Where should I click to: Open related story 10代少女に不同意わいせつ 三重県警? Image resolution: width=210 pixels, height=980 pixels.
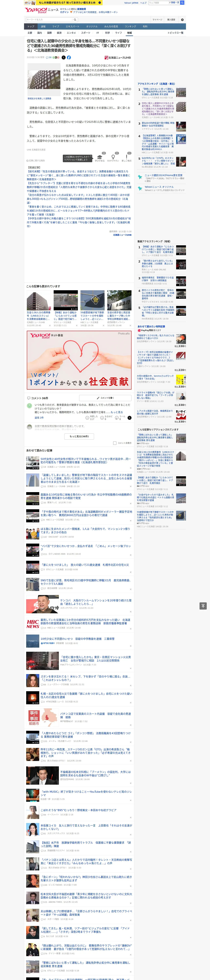(77, 639)
